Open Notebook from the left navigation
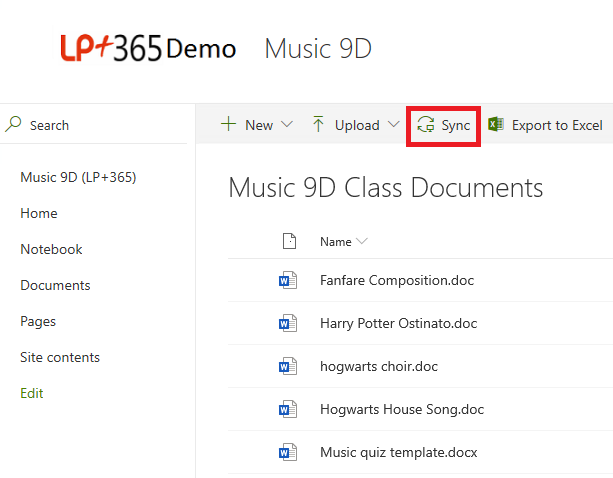 pos(51,249)
